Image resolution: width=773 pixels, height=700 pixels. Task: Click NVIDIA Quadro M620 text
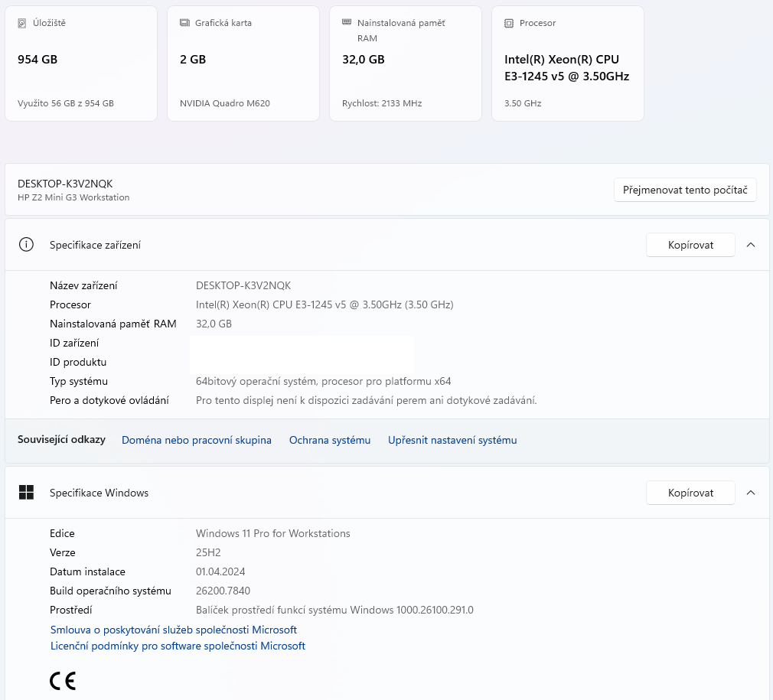click(225, 103)
